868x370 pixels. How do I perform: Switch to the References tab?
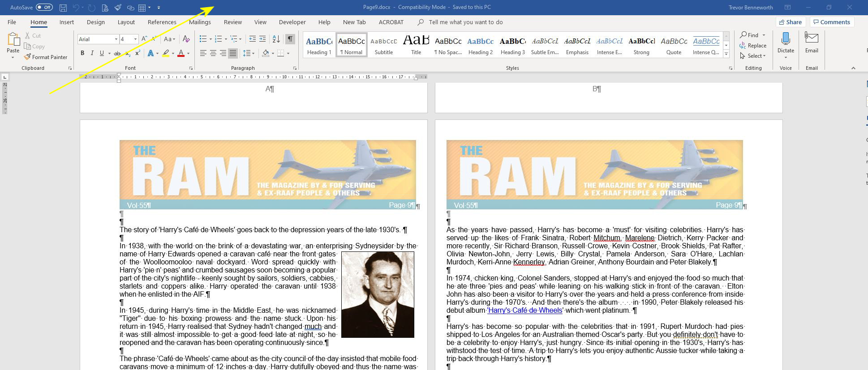pos(162,22)
